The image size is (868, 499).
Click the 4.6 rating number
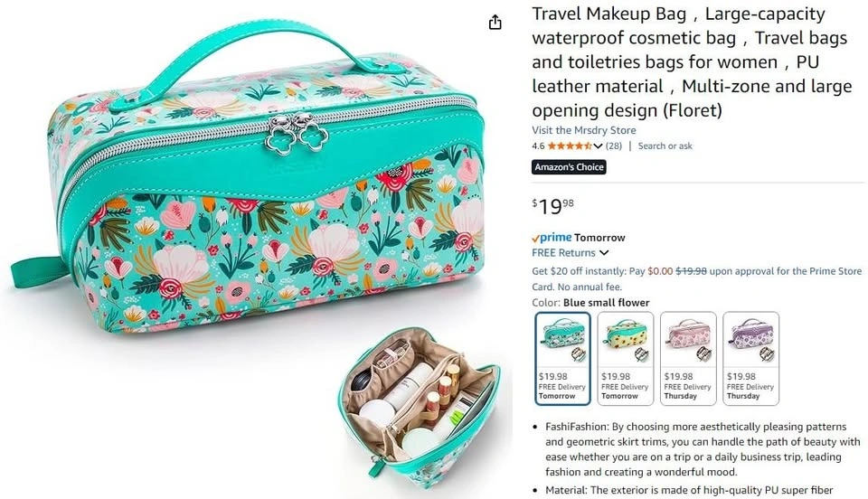(x=538, y=146)
